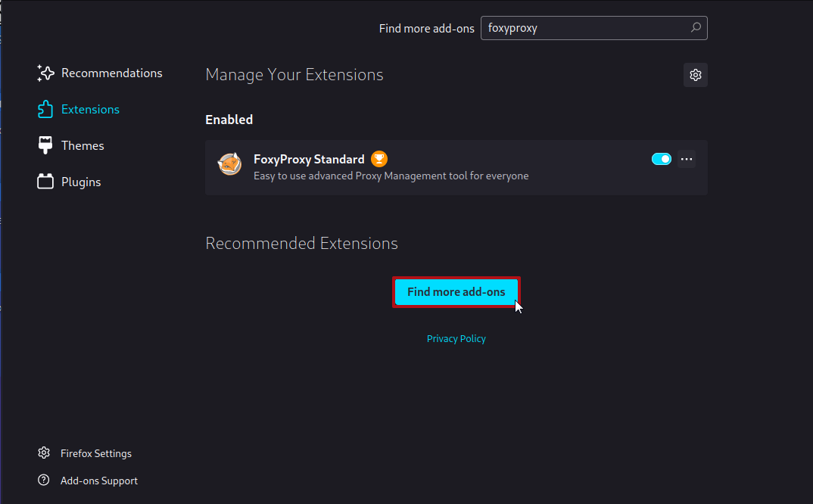Click the Extensions puzzle piece icon

45,110
